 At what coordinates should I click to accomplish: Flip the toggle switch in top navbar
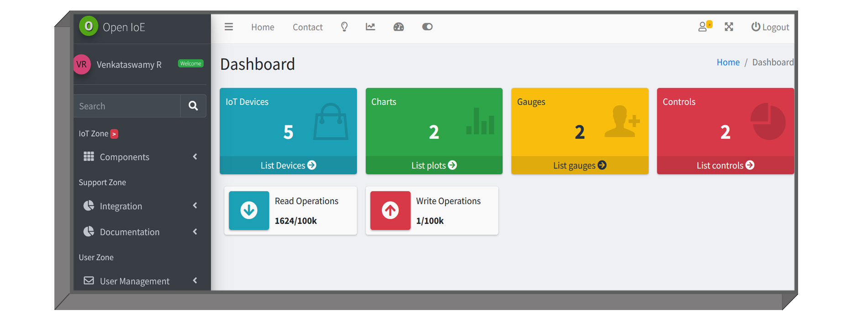click(x=427, y=27)
